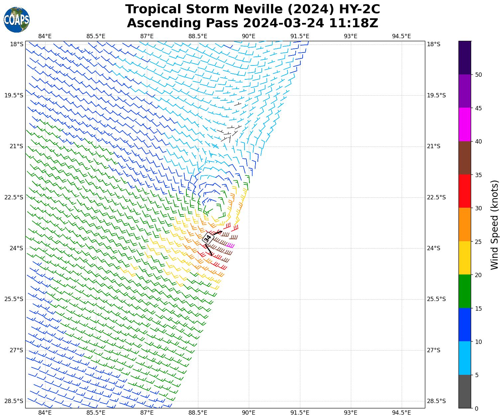This screenshot has width=504, height=420.
Task: Click the 34-knot contour label
Action: tap(208, 238)
